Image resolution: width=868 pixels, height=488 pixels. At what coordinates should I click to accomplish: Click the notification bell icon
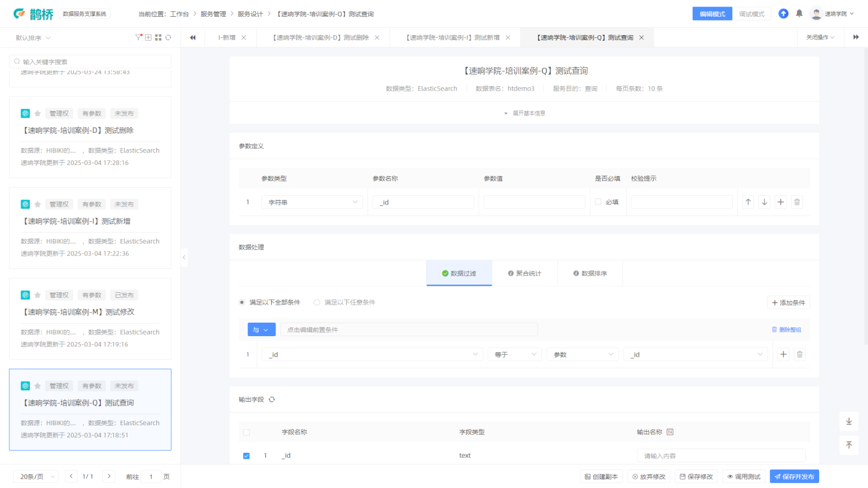click(799, 14)
